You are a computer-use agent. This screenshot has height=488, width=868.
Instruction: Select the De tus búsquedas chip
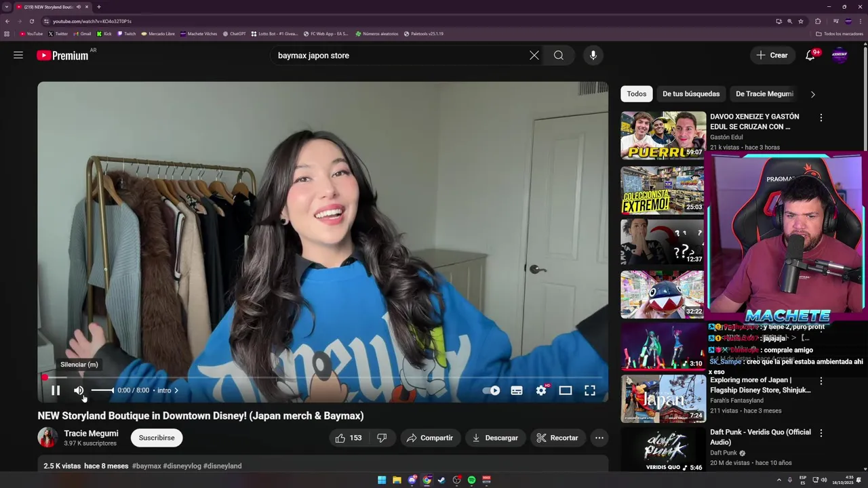coord(691,94)
